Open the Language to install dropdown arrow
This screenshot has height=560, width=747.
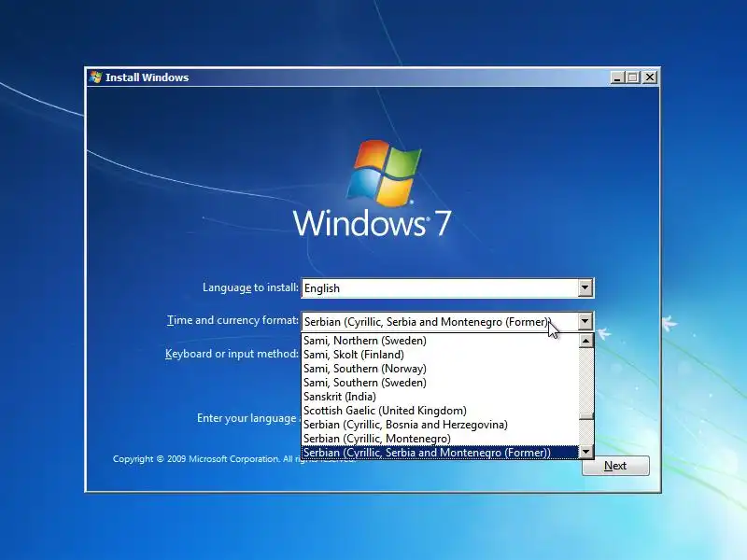pos(585,287)
